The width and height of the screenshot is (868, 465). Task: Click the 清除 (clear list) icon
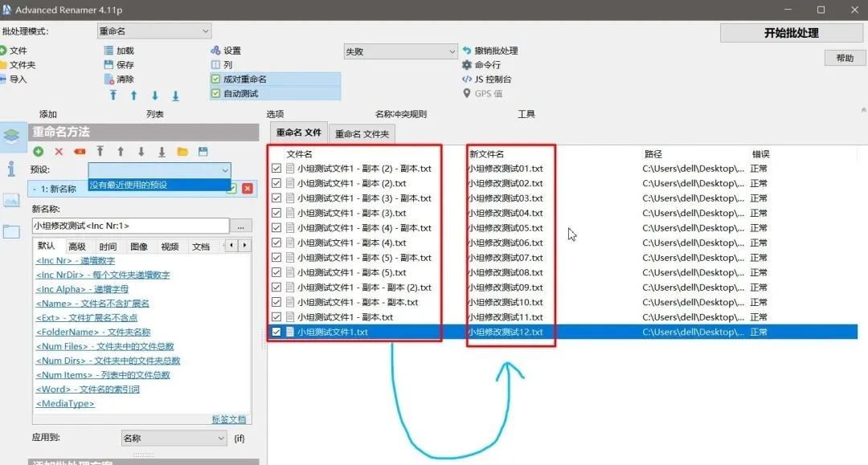[x=109, y=79]
